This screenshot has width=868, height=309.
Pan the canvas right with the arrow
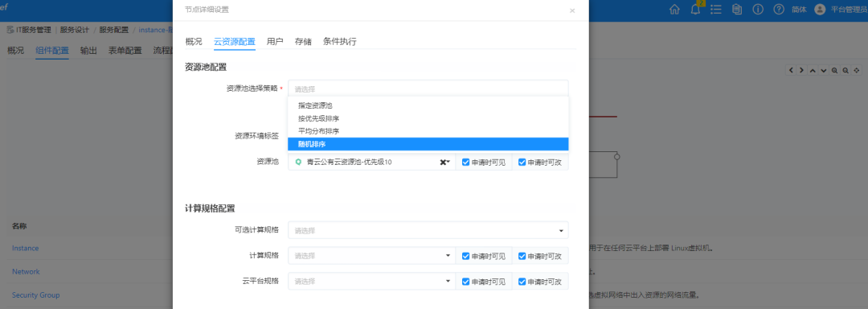pos(801,70)
